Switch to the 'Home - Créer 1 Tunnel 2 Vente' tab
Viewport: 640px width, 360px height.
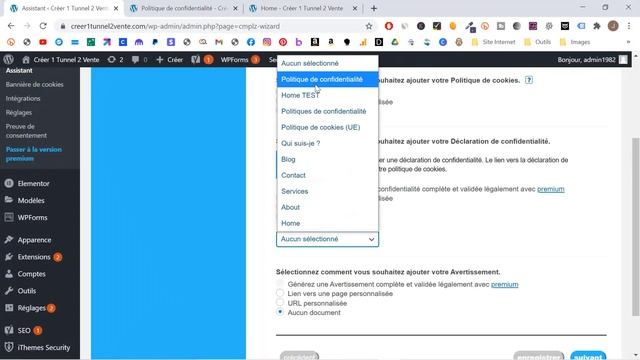(302, 8)
